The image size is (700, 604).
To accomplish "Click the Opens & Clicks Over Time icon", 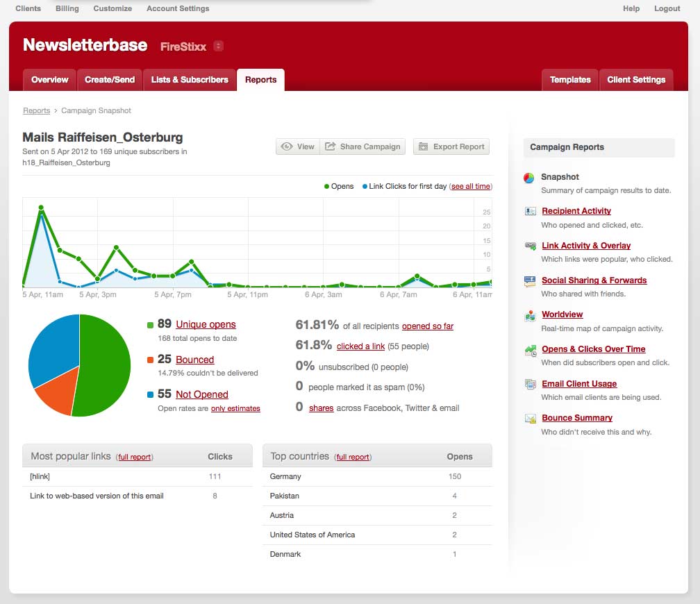I will pos(530,350).
